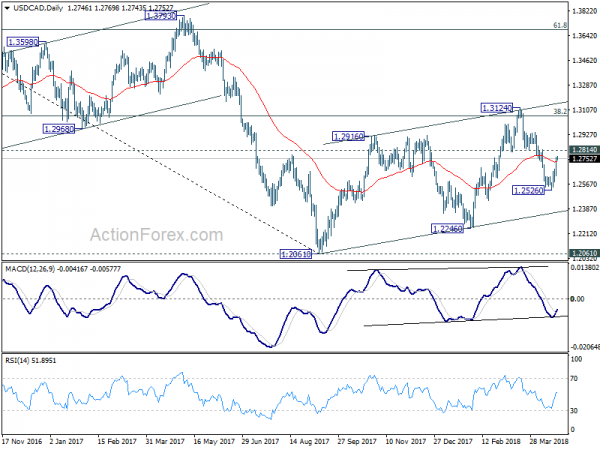The width and height of the screenshot is (600, 450).
Task: Select the 1.31240 high price label
Action: pos(496,108)
